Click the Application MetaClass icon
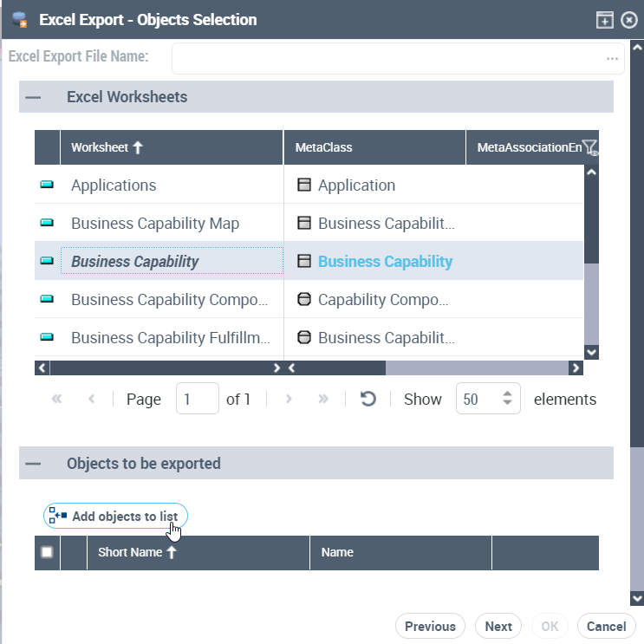This screenshot has height=644, width=644. [304, 185]
